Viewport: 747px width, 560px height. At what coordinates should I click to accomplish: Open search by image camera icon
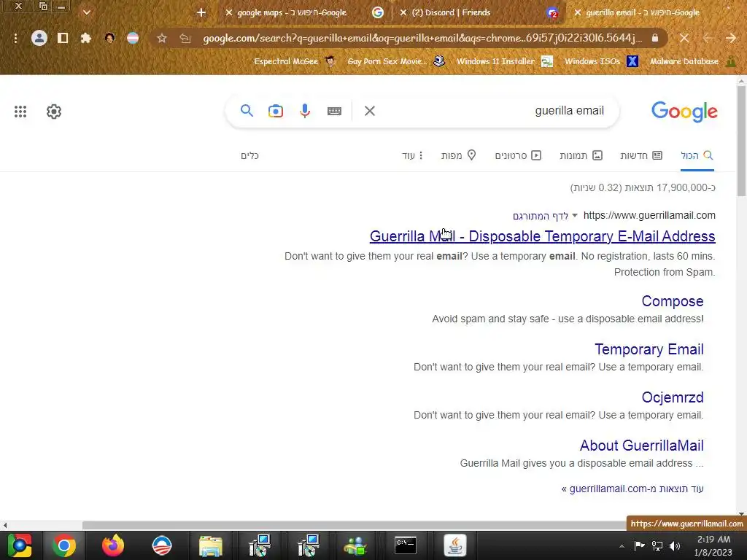(275, 111)
